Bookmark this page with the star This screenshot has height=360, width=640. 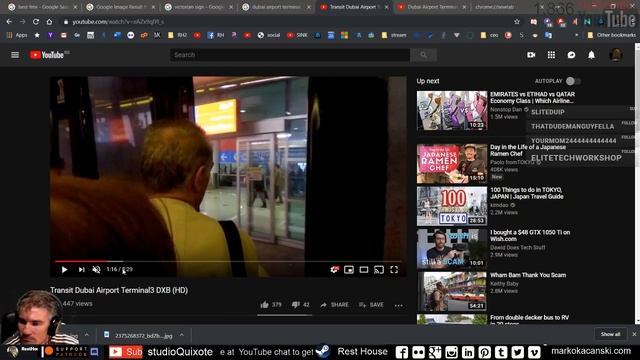(x=517, y=22)
